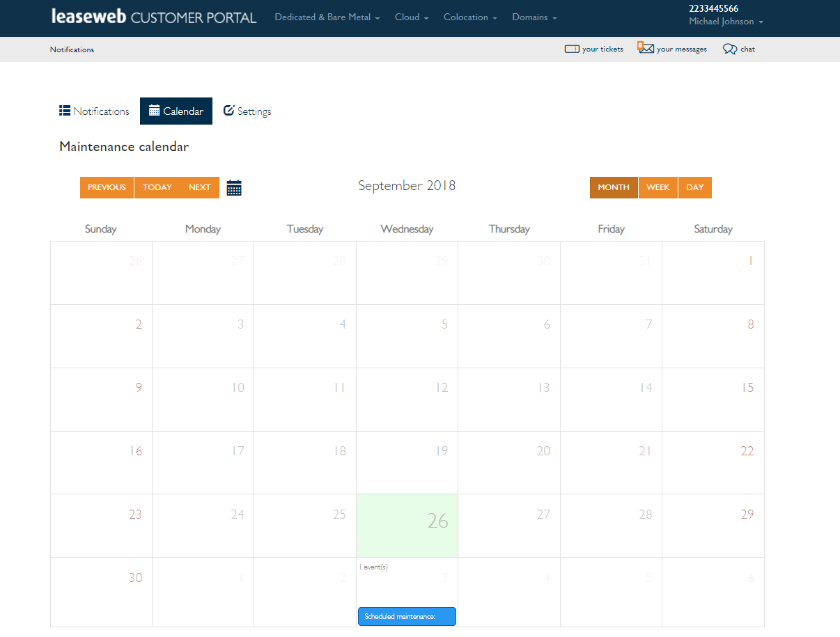Expand the Cloud dropdown menu
Image resolution: width=840 pixels, height=637 pixels.
tap(411, 17)
